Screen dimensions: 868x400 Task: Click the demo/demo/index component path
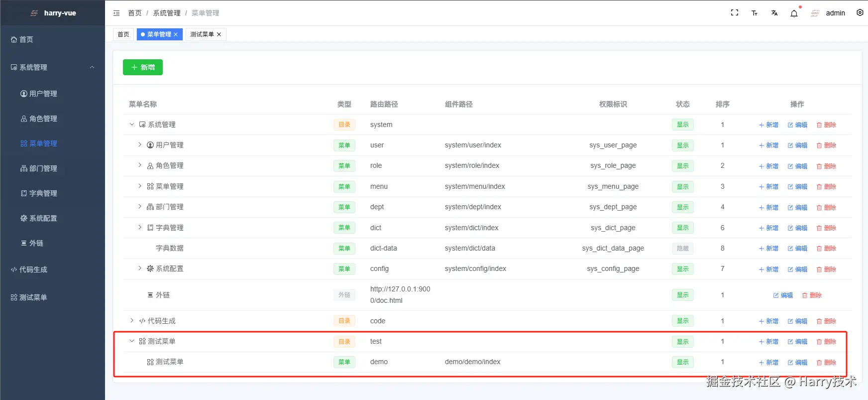click(x=473, y=362)
